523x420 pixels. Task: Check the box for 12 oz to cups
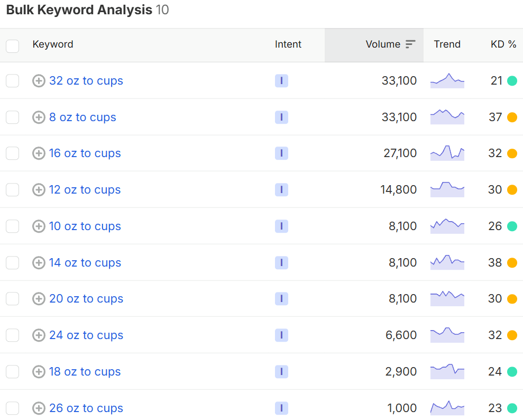click(12, 190)
